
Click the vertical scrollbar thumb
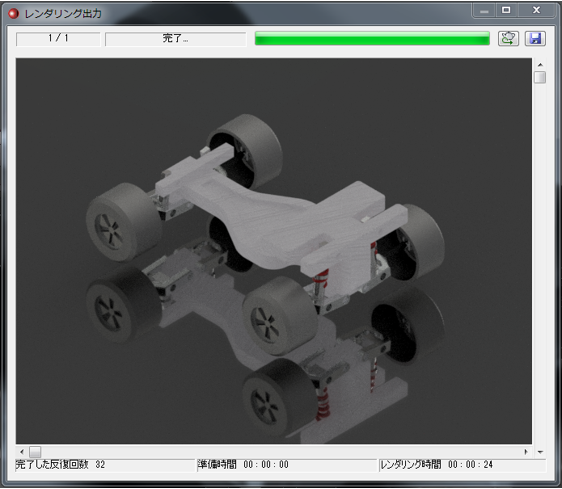point(540,77)
